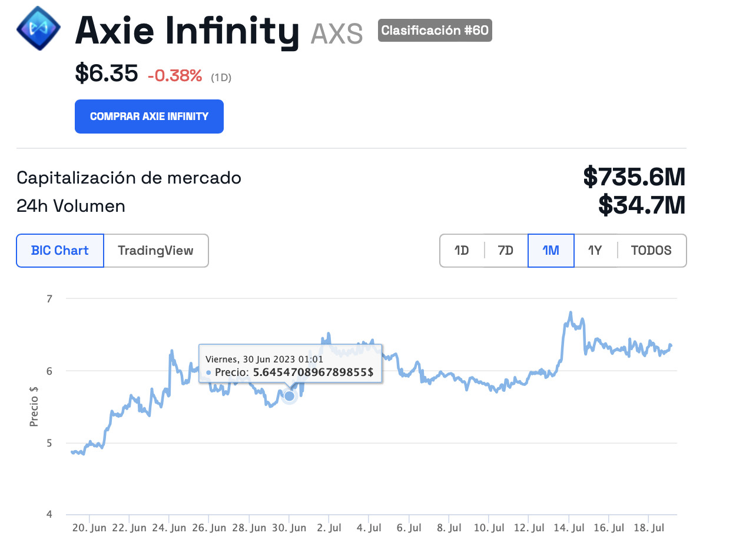The image size is (756, 546).
Task: Click the 14. Jul label on x-axis
Action: click(571, 528)
